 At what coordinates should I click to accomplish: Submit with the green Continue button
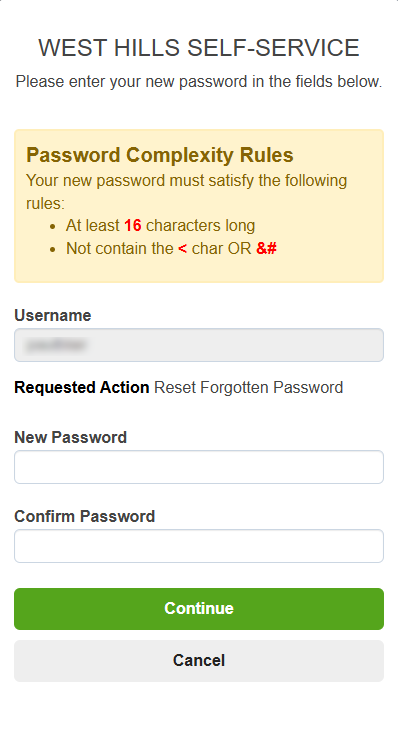[199, 609]
